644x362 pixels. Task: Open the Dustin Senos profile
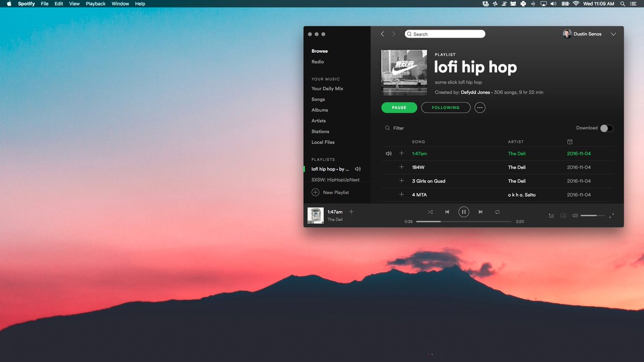coord(582,34)
